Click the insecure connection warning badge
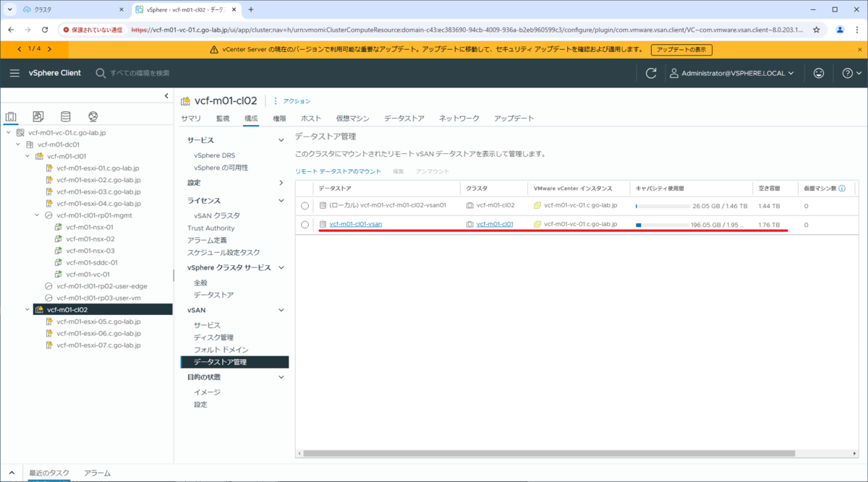868x482 pixels. [x=93, y=30]
